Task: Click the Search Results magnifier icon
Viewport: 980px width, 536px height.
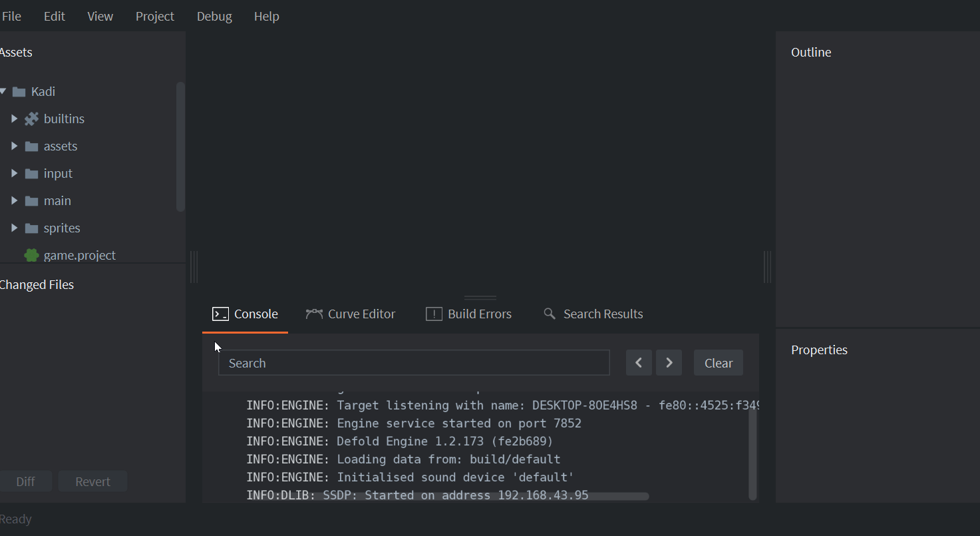Action: point(550,314)
